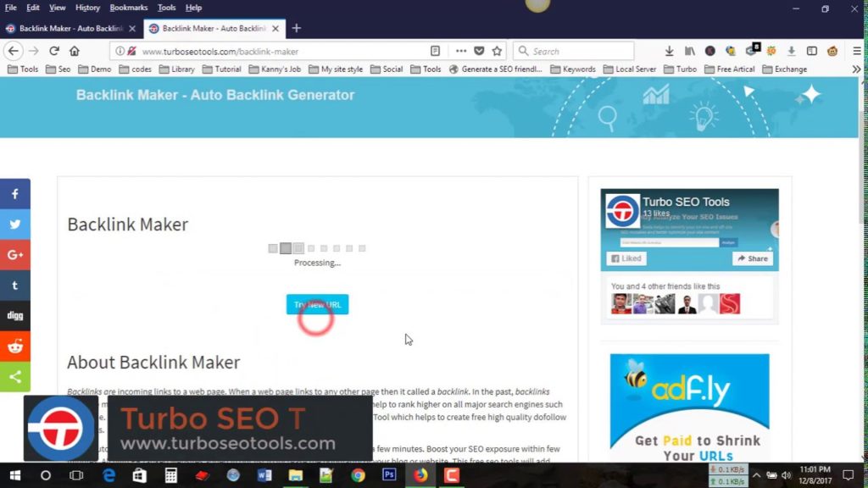Viewport: 868px width, 488px height.
Task: Go back with the browser back arrow
Action: [x=14, y=51]
